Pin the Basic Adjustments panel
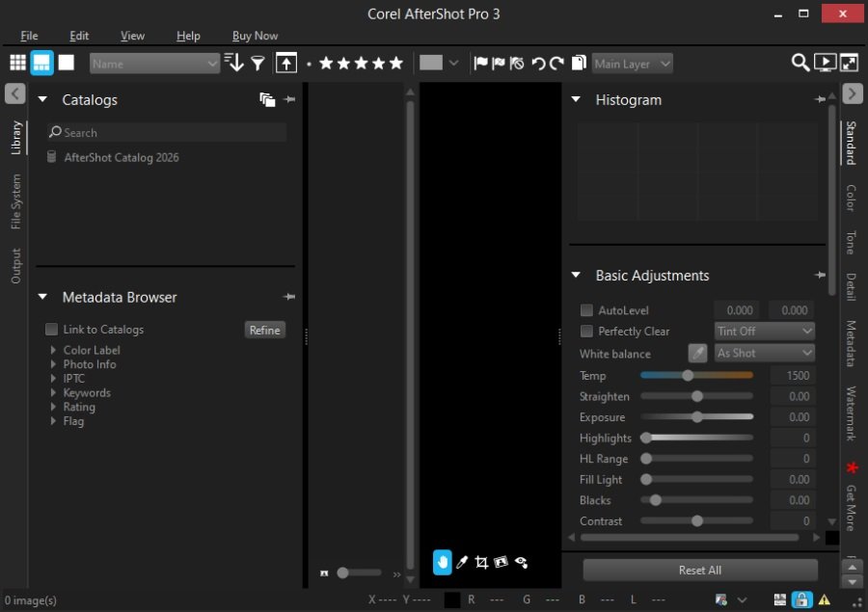868x612 pixels. pyautogui.click(x=820, y=275)
